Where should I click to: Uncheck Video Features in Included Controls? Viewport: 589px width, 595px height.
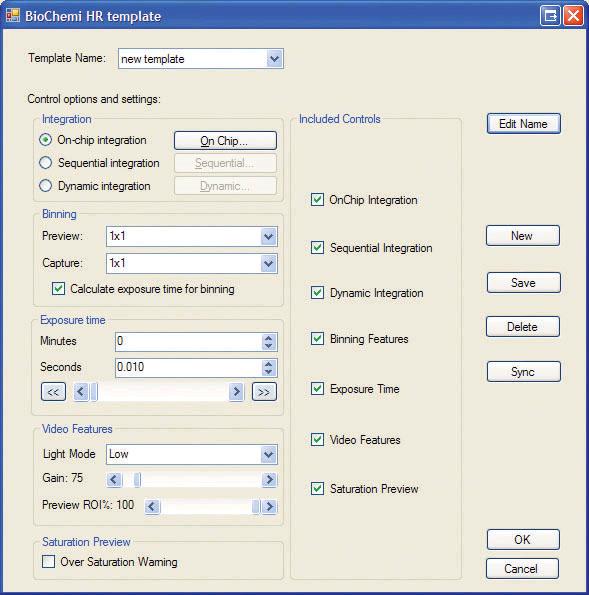(x=317, y=439)
